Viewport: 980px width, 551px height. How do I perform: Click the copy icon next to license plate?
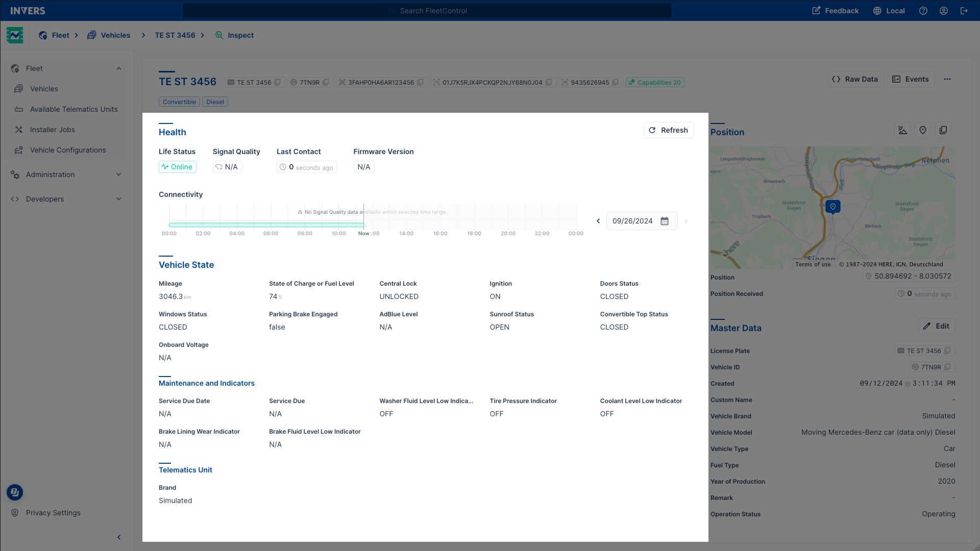[x=950, y=350]
